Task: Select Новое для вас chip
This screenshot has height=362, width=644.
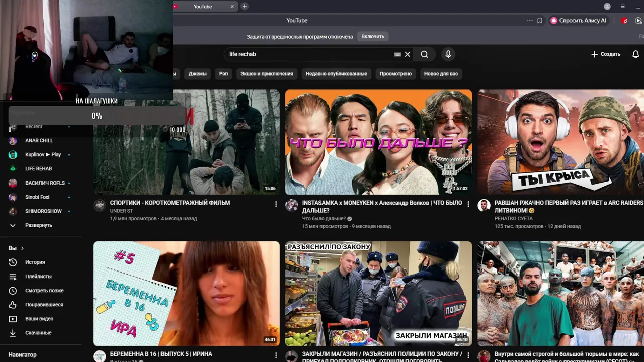Action: coord(441,74)
